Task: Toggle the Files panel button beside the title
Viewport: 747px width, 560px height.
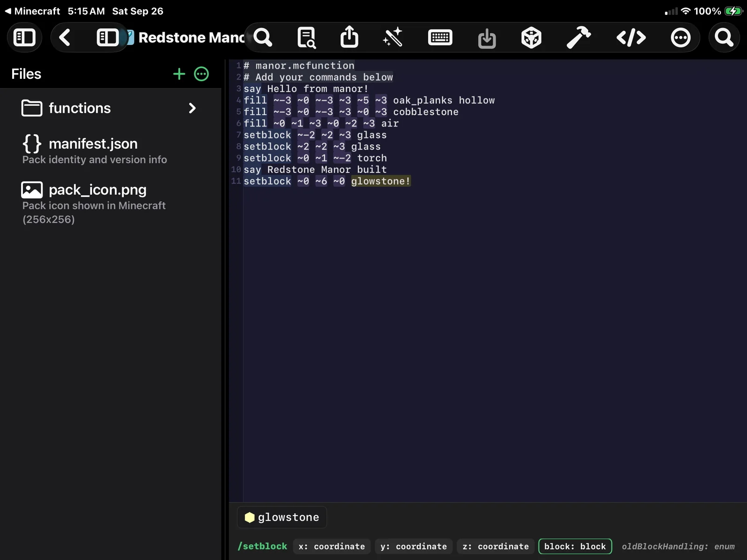Action: click(108, 37)
